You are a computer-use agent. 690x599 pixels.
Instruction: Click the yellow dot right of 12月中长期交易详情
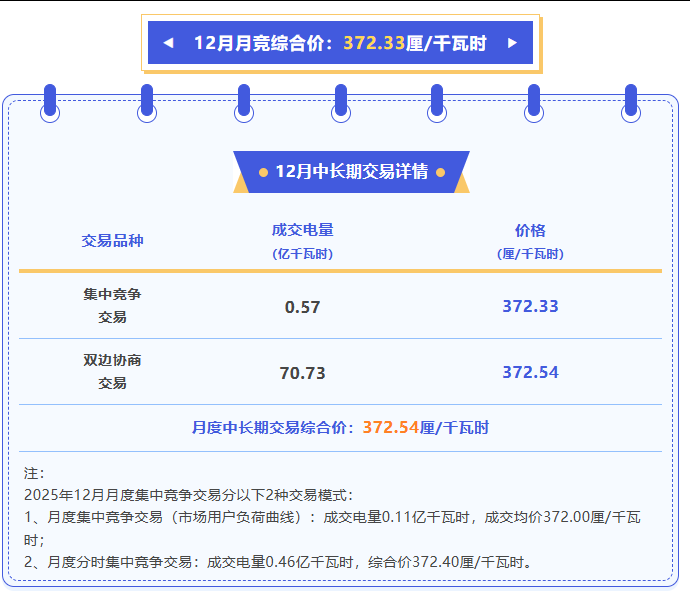point(440,172)
